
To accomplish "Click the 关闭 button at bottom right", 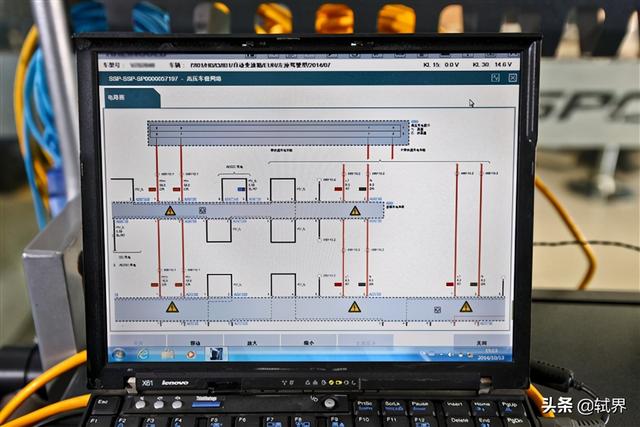I will pyautogui.click(x=482, y=342).
